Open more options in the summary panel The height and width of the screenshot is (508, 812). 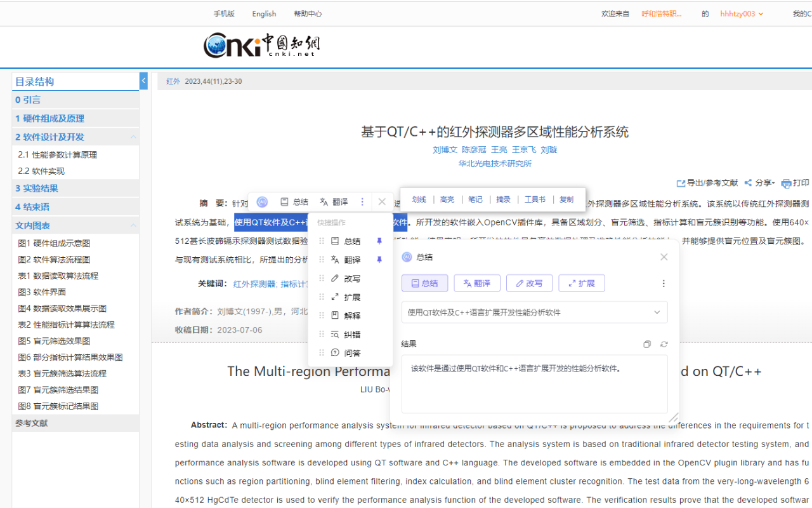(x=664, y=283)
